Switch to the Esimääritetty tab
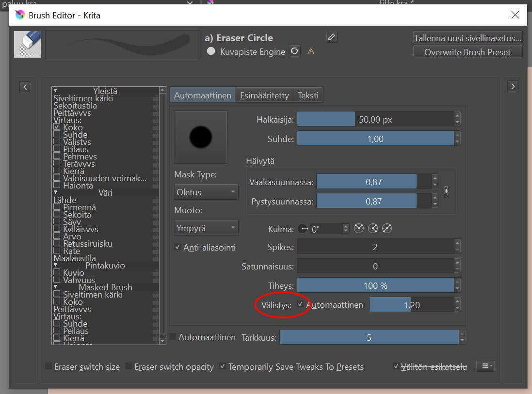532x394 pixels. point(264,95)
